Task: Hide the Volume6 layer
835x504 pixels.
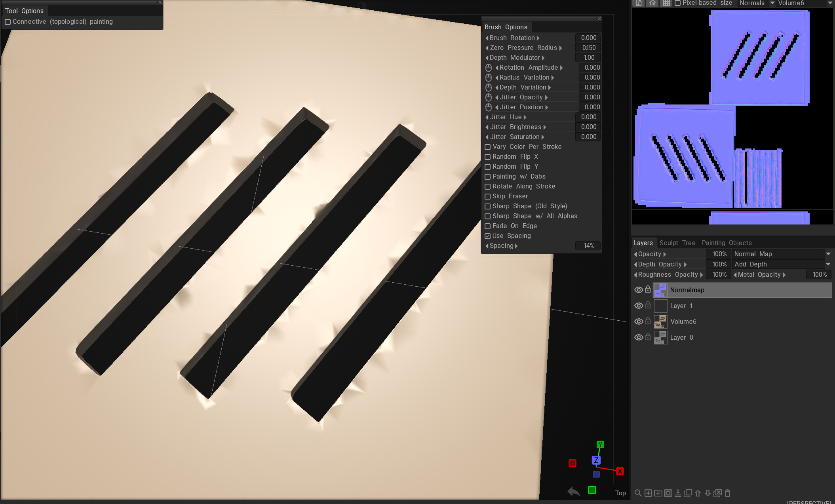Action: point(638,321)
